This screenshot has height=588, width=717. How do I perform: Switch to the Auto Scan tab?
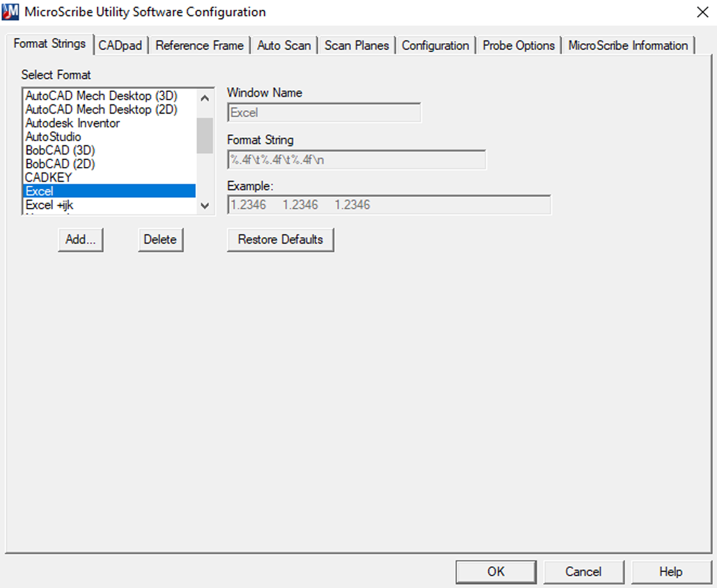click(284, 46)
